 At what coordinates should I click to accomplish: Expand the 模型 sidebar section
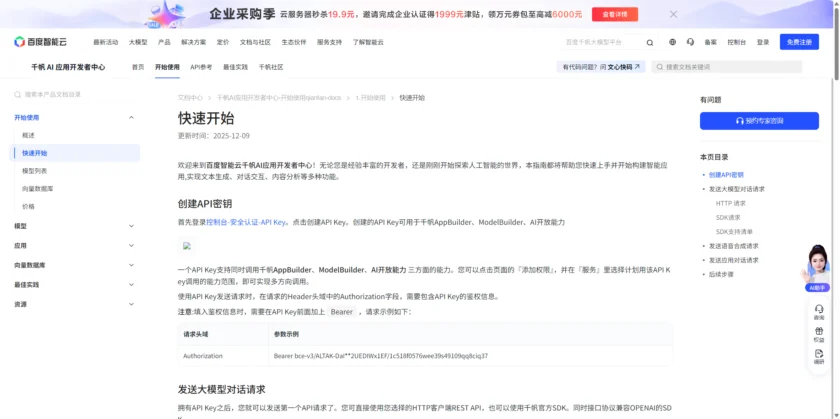[131, 226]
